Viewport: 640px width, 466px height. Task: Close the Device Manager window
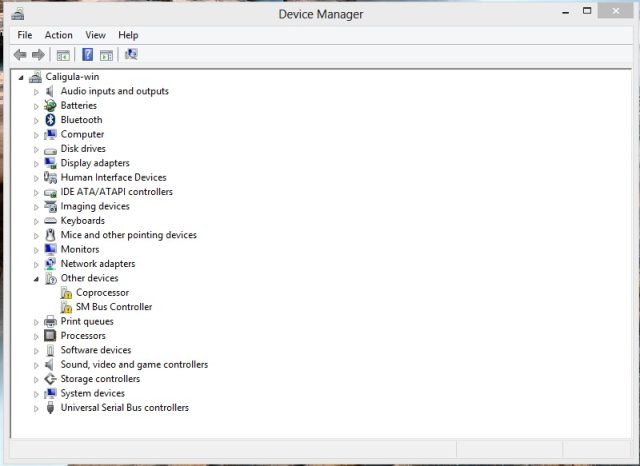(616, 11)
